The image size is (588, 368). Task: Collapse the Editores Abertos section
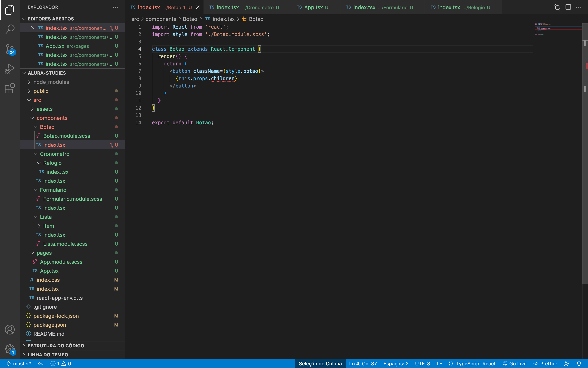click(x=72, y=19)
